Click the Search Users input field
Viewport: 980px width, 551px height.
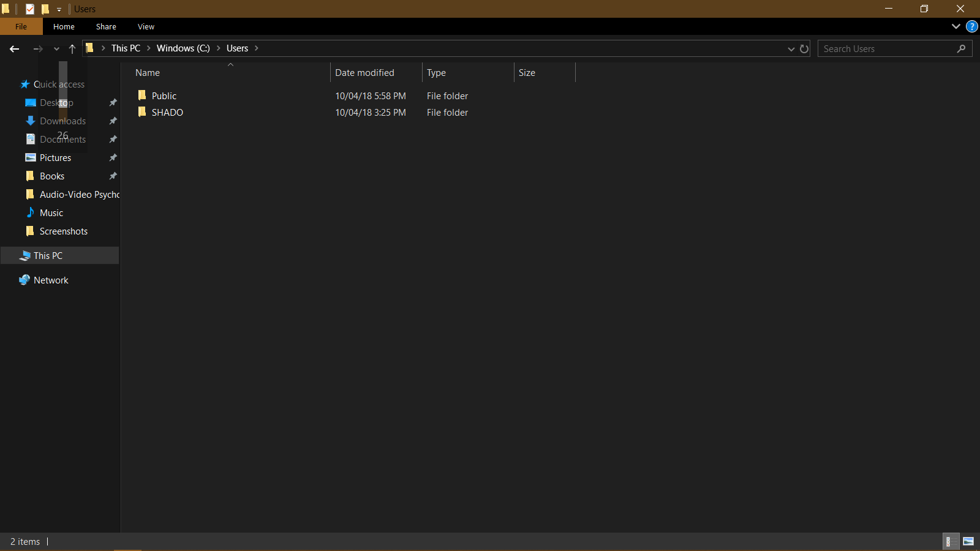(x=888, y=49)
